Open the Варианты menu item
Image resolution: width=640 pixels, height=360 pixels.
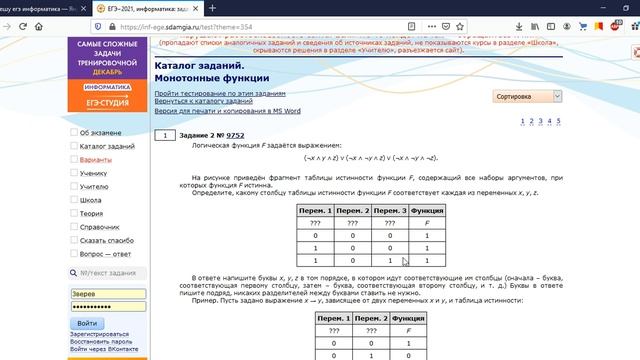click(x=96, y=160)
